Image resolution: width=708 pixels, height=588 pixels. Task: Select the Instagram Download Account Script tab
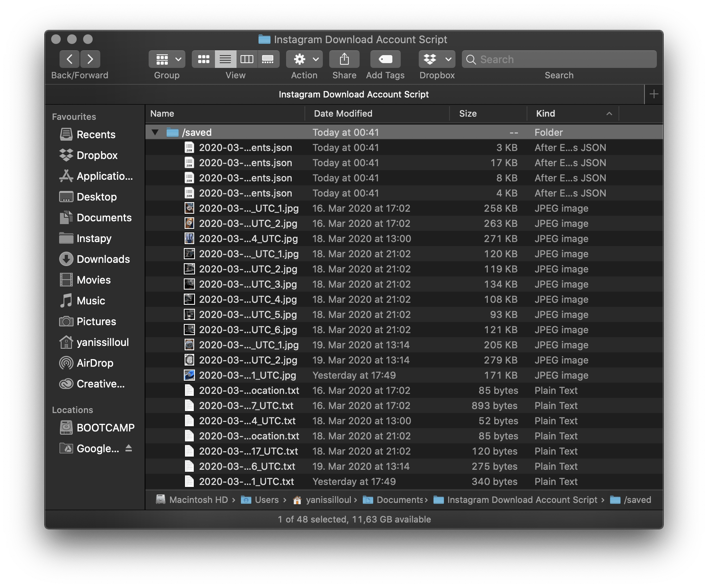click(x=354, y=94)
